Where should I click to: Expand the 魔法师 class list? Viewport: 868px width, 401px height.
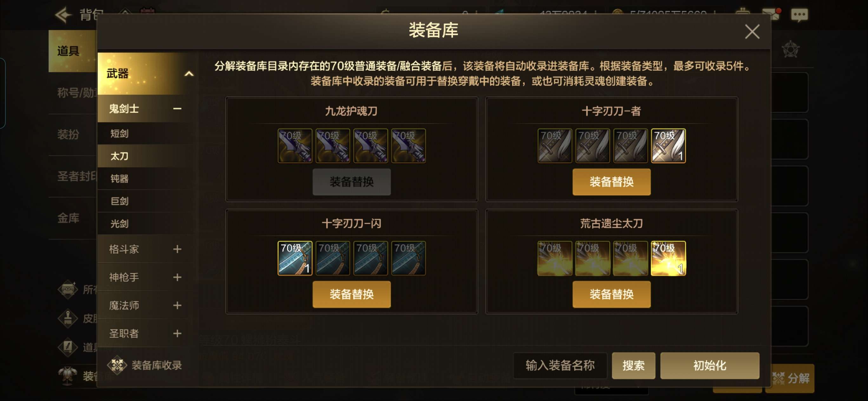point(177,305)
